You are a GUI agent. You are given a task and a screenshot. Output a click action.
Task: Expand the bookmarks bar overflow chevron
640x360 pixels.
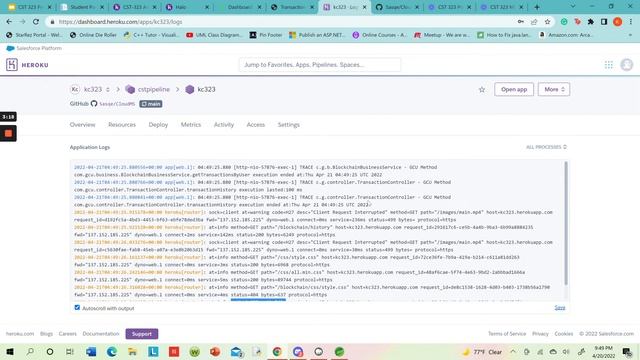click(x=631, y=35)
